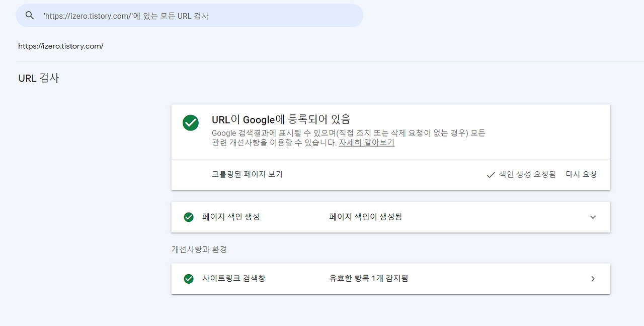This screenshot has height=326, width=644.
Task: Focus the URL inspection search field
Action: click(x=190, y=16)
